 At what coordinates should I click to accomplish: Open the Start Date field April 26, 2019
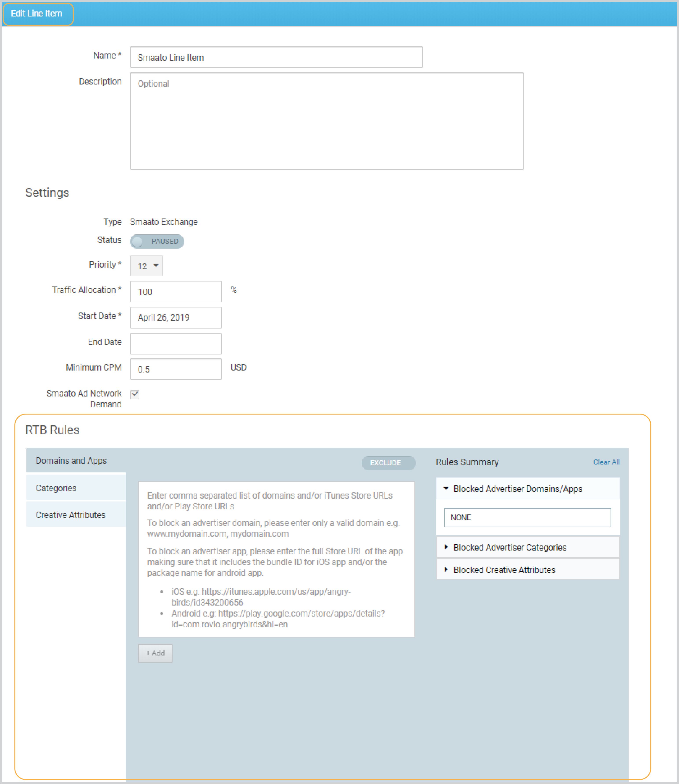click(176, 317)
